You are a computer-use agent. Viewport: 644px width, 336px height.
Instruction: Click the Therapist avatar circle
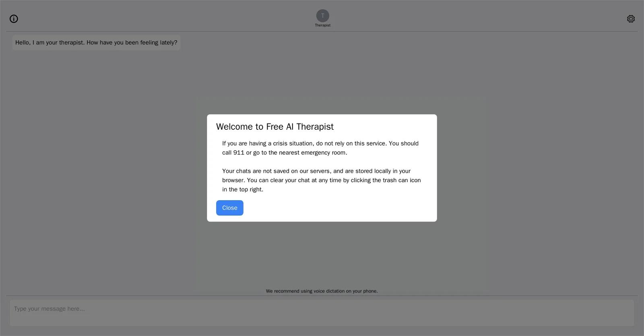pyautogui.click(x=322, y=16)
